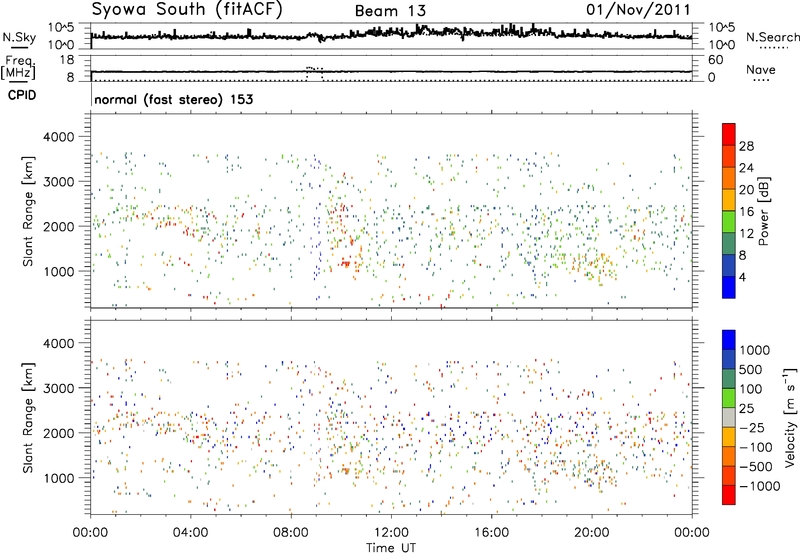
Task: Select the -500 tick on Velocity colorbar
Action: coord(756,467)
